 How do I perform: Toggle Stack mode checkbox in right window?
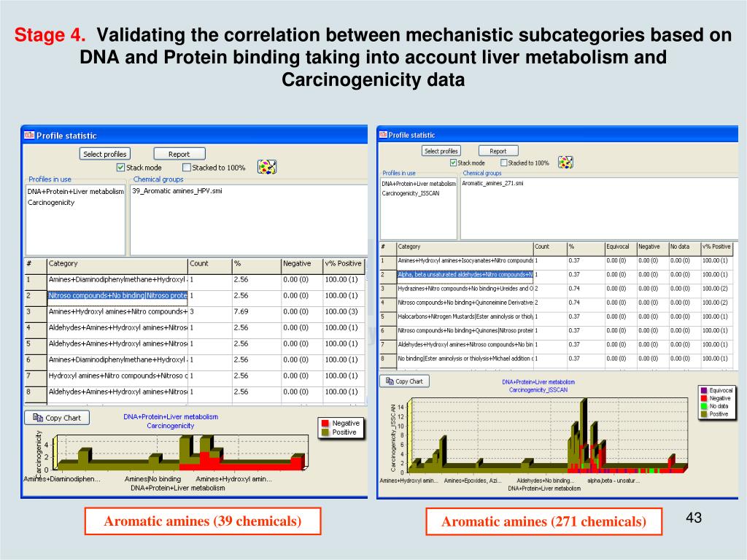point(454,163)
